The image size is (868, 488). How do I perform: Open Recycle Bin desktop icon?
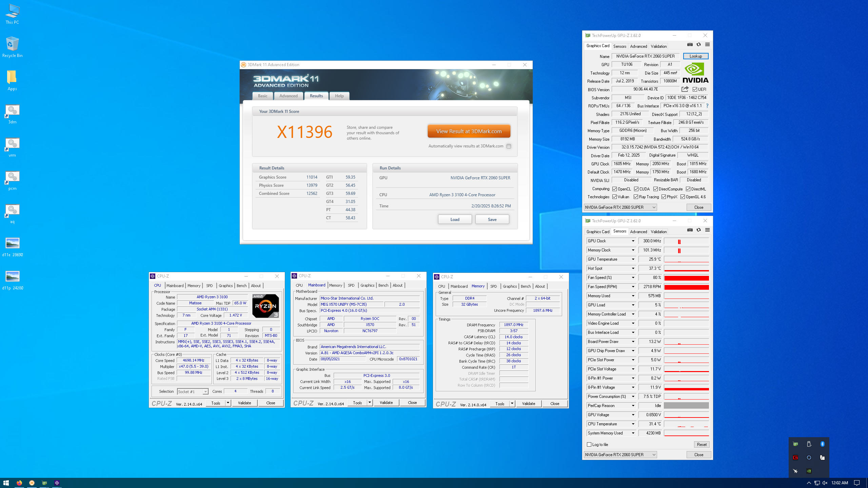(x=12, y=47)
